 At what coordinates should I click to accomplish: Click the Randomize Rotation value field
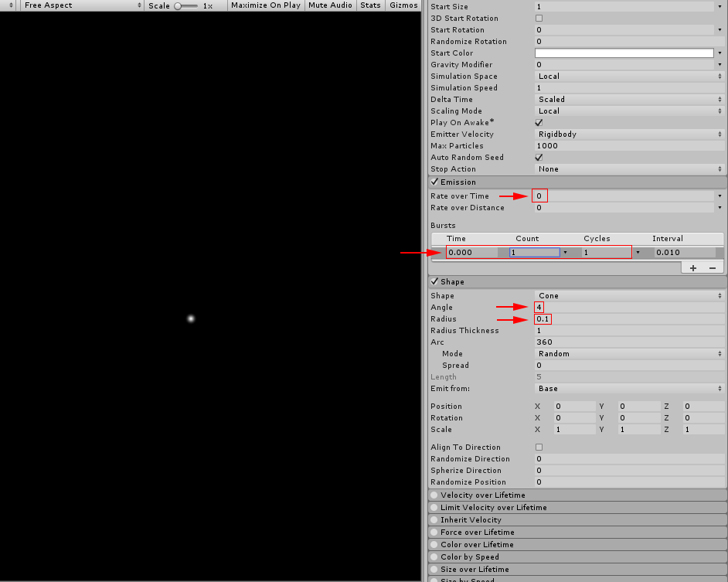(x=629, y=41)
